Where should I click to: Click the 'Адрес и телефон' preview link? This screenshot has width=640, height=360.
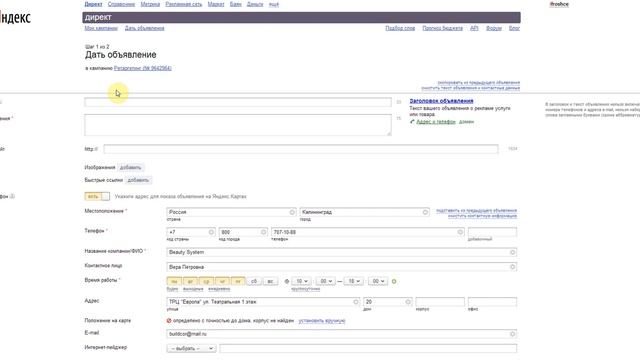click(x=436, y=122)
